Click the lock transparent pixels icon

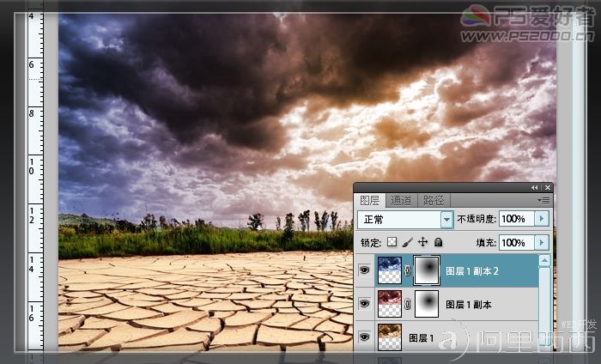click(392, 242)
